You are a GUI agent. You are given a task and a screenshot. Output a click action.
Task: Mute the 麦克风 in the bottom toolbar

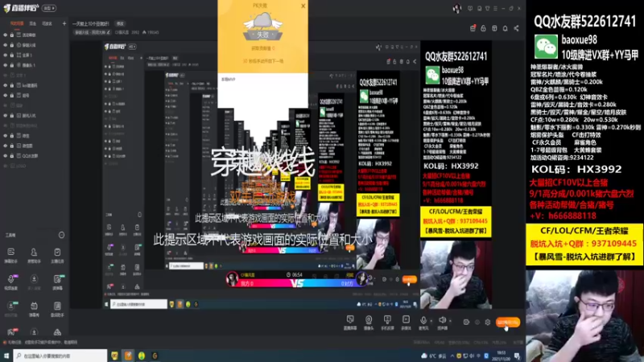pos(423,323)
